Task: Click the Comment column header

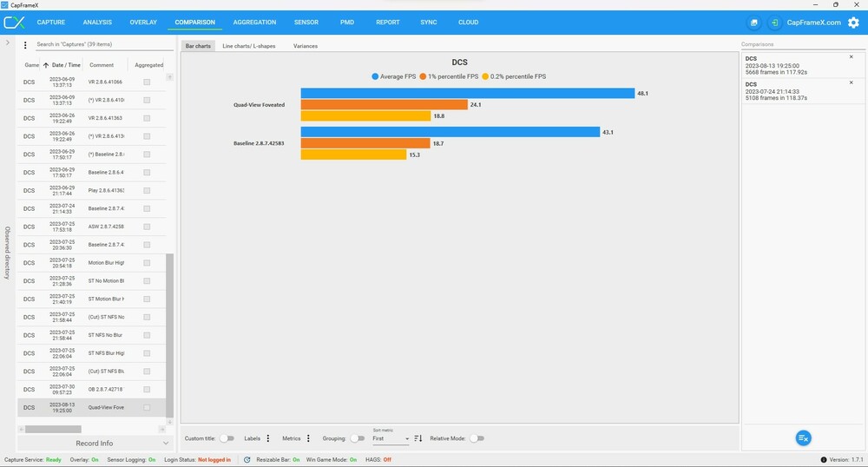Action: pos(102,65)
